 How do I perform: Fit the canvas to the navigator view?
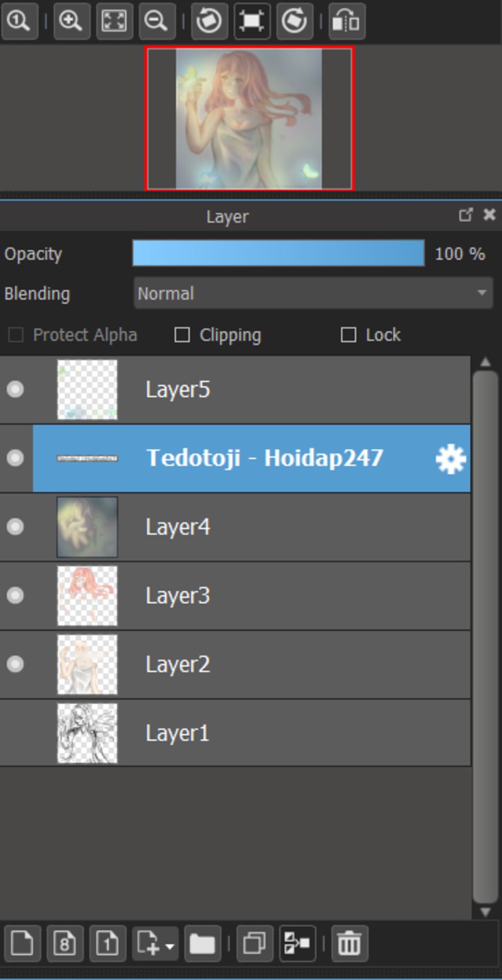[x=114, y=21]
